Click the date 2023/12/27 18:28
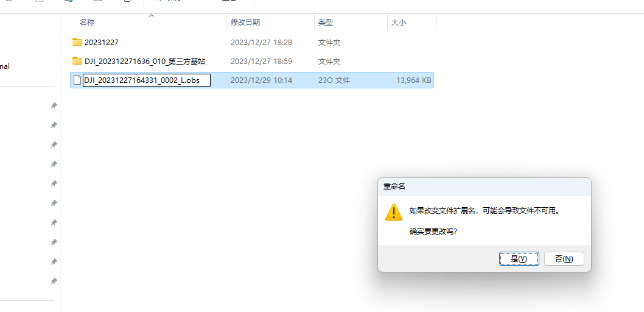The width and height of the screenshot is (644, 312). pos(261,42)
